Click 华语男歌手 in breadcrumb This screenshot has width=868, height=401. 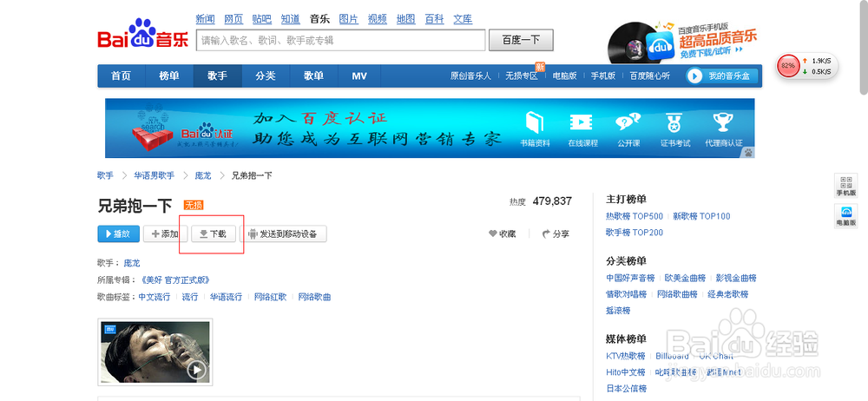coord(154,175)
